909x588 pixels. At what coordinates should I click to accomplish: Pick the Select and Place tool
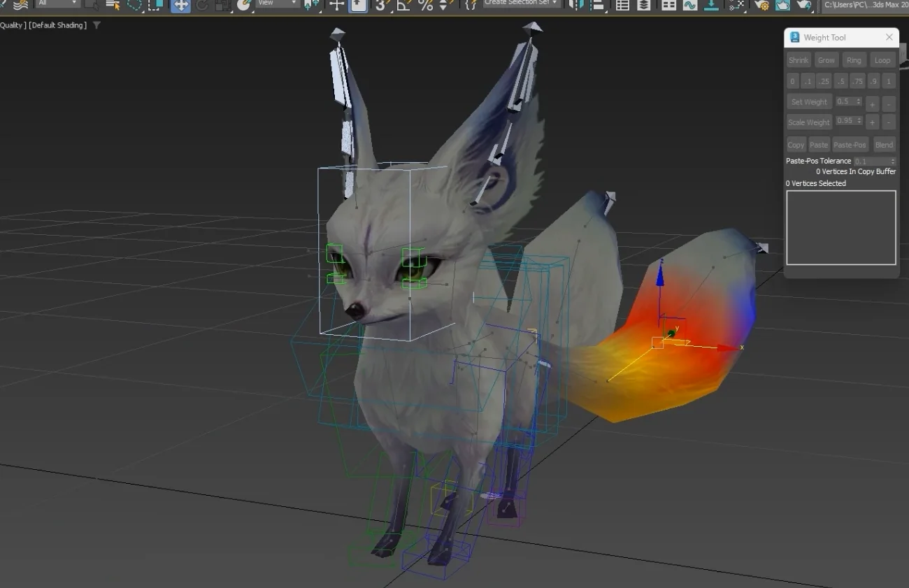(243, 5)
